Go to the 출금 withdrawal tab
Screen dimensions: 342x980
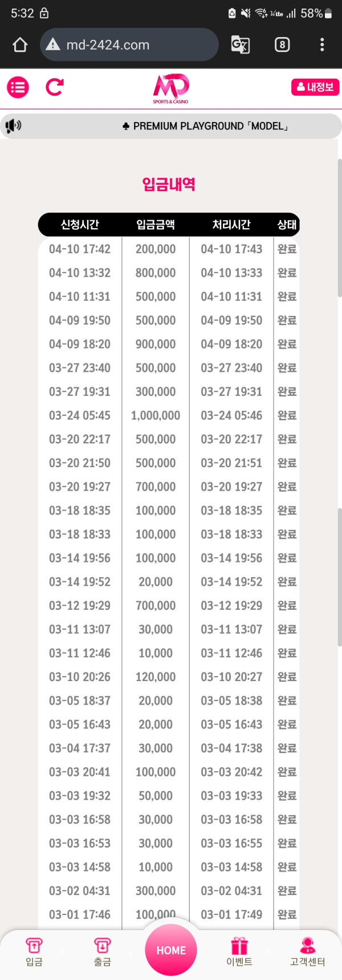(102, 951)
